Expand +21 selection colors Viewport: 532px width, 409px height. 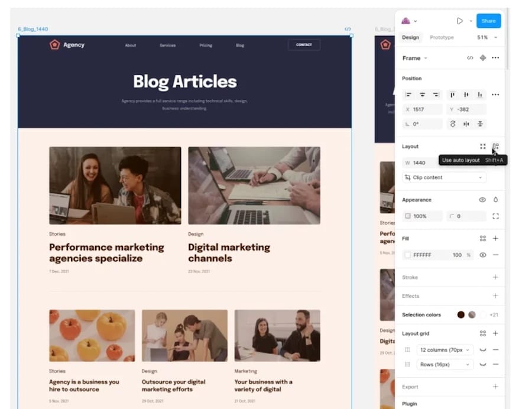click(495, 315)
